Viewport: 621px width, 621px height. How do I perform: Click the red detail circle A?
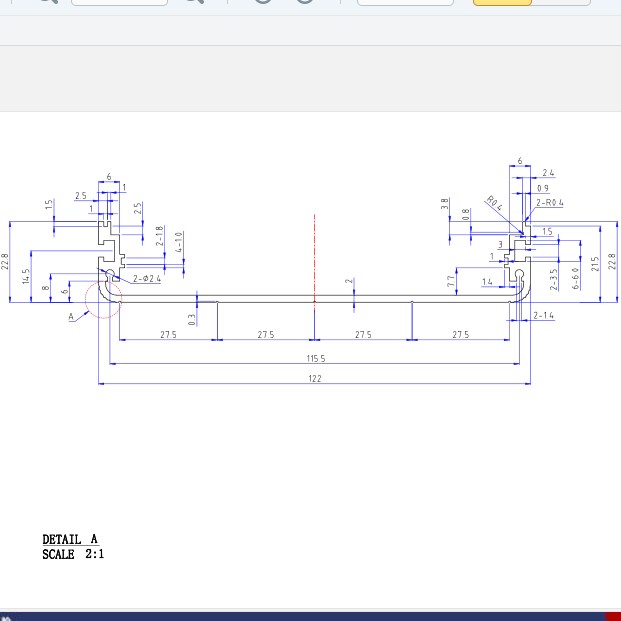104,300
